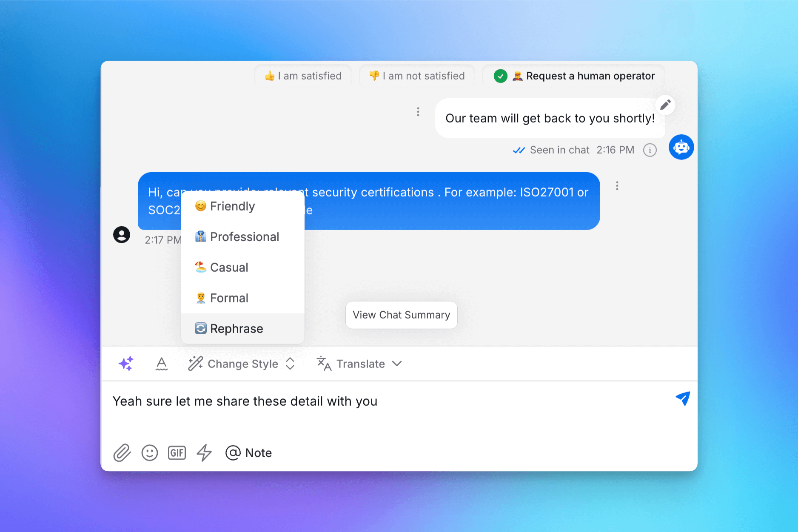Click the text formatting icon
The image size is (798, 532).
pos(162,364)
